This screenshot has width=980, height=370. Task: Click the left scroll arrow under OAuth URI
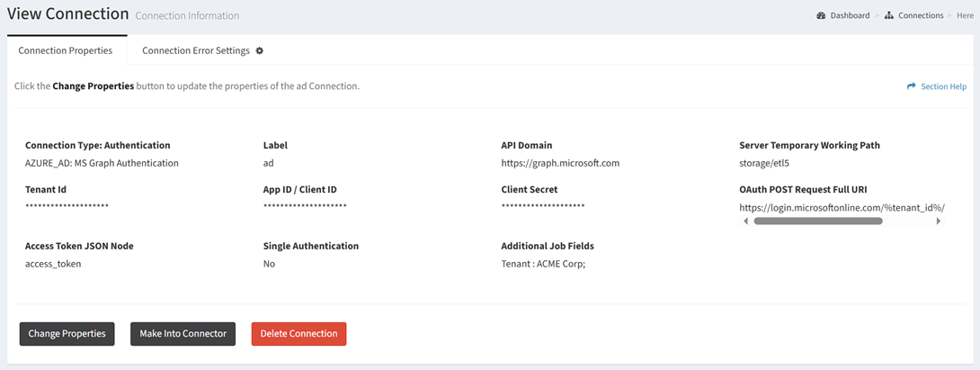(x=744, y=221)
